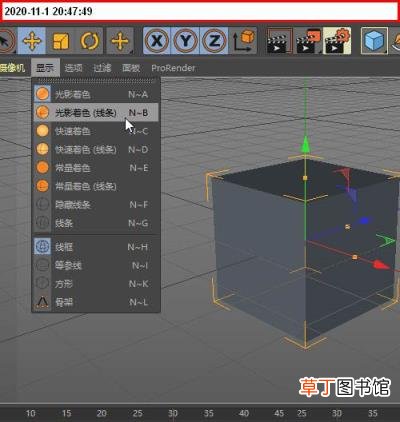Activate the Scale tool

(60, 41)
